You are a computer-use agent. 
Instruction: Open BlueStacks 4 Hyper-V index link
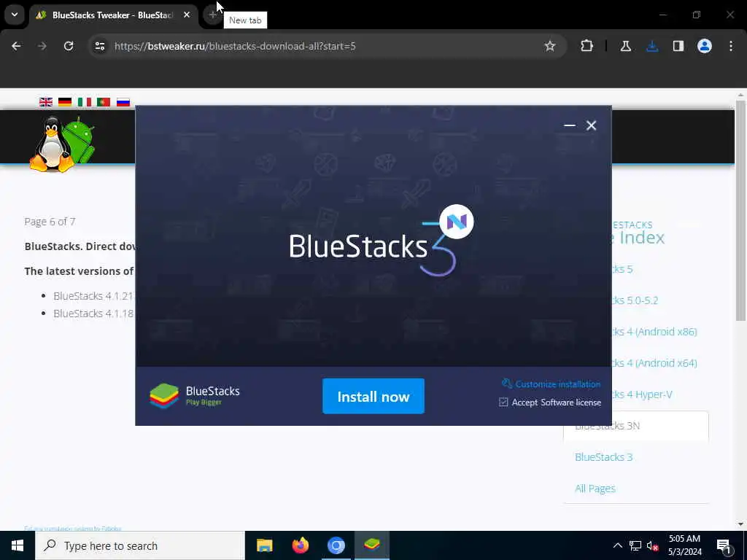(642, 394)
